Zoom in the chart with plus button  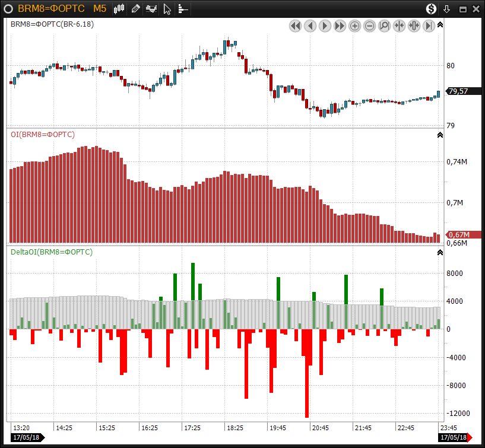click(355, 26)
